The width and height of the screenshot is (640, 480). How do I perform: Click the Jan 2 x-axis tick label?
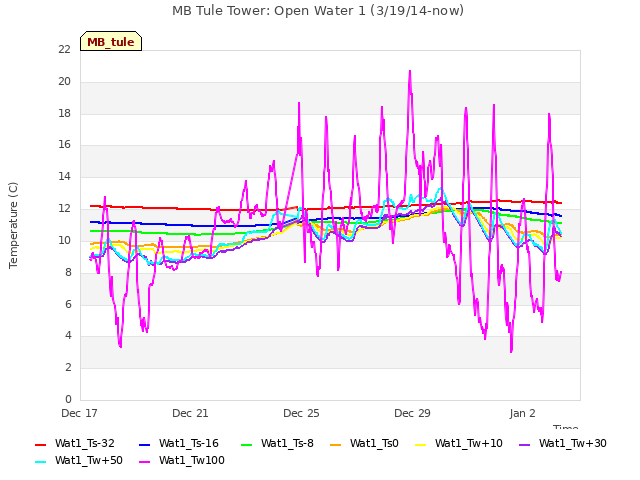tap(522, 413)
